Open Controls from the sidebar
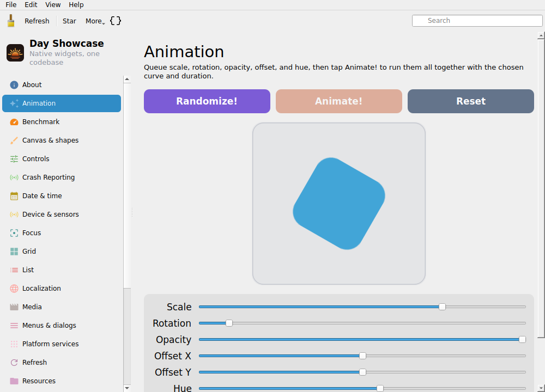Screen dimensions: 545x392 (62, 158)
